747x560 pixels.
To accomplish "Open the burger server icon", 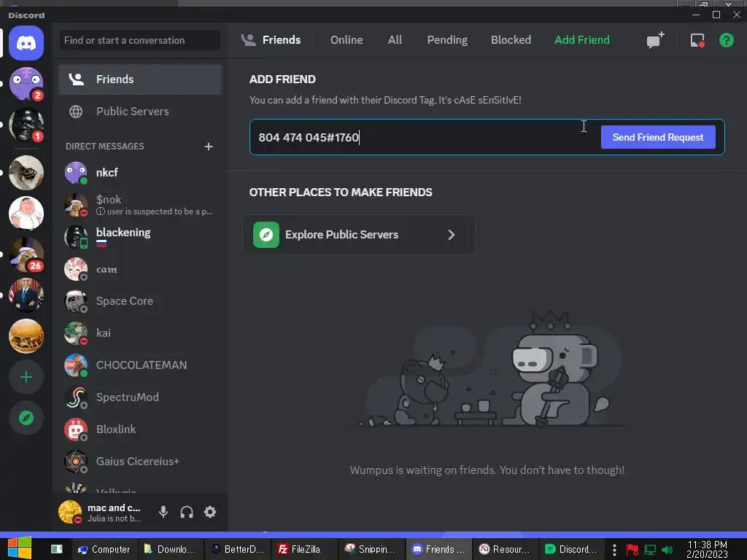I will coord(26,336).
